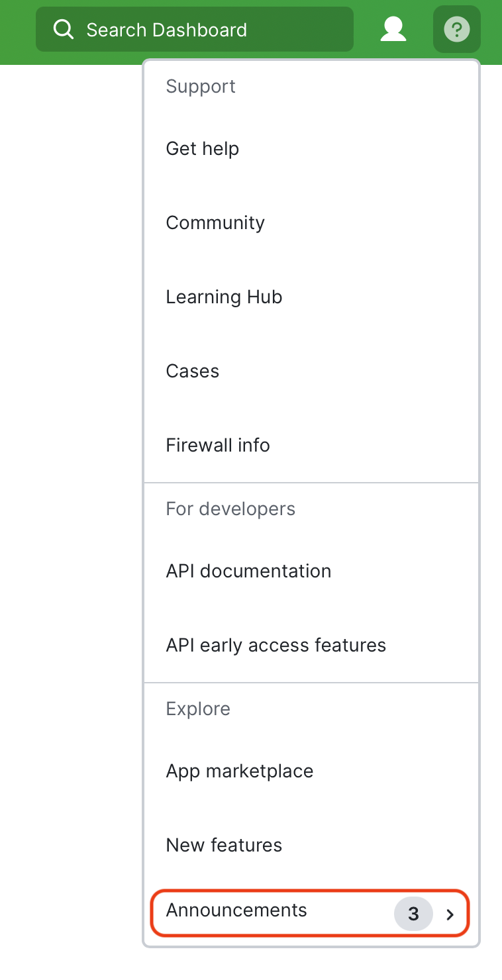Click the help question mark icon
502x980 pixels.
click(456, 29)
